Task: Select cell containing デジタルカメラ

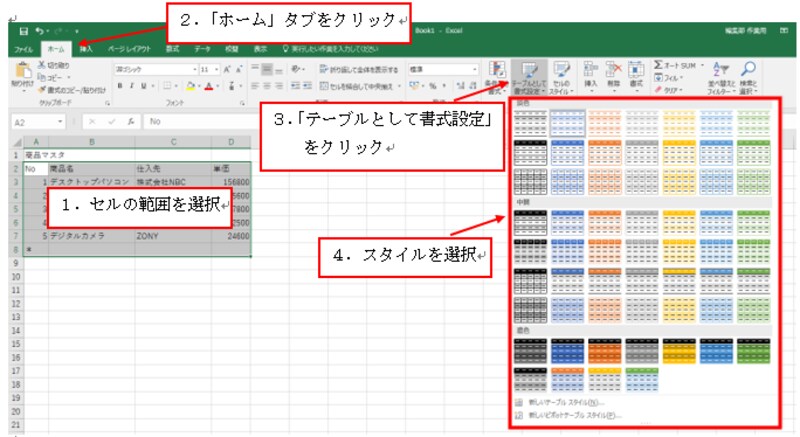Action: tap(92, 236)
